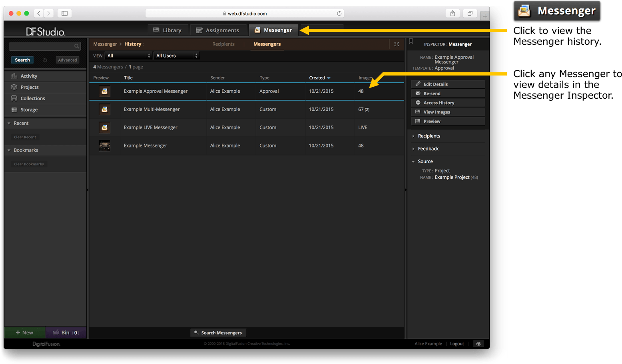This screenshot has height=364, width=622.
Task: Click the reset search arrow icon
Action: point(45,60)
